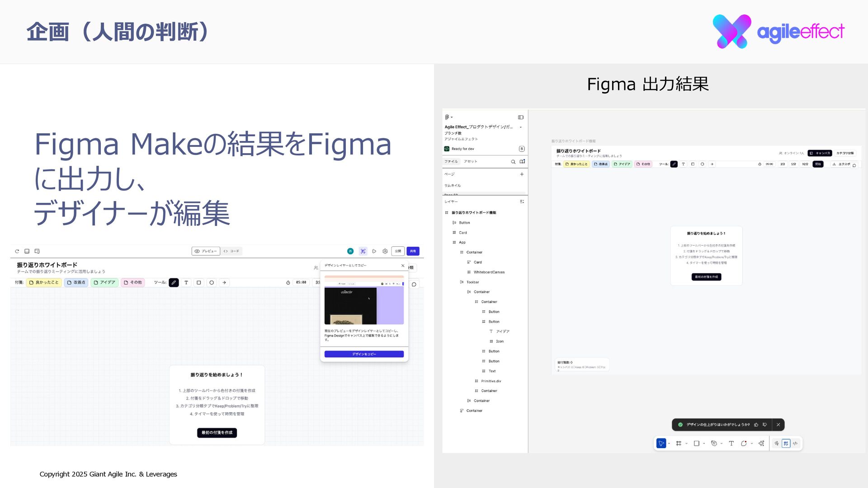868x488 pixels.
Task: Switch to Dev Mode code toggle
Action: pos(795,444)
